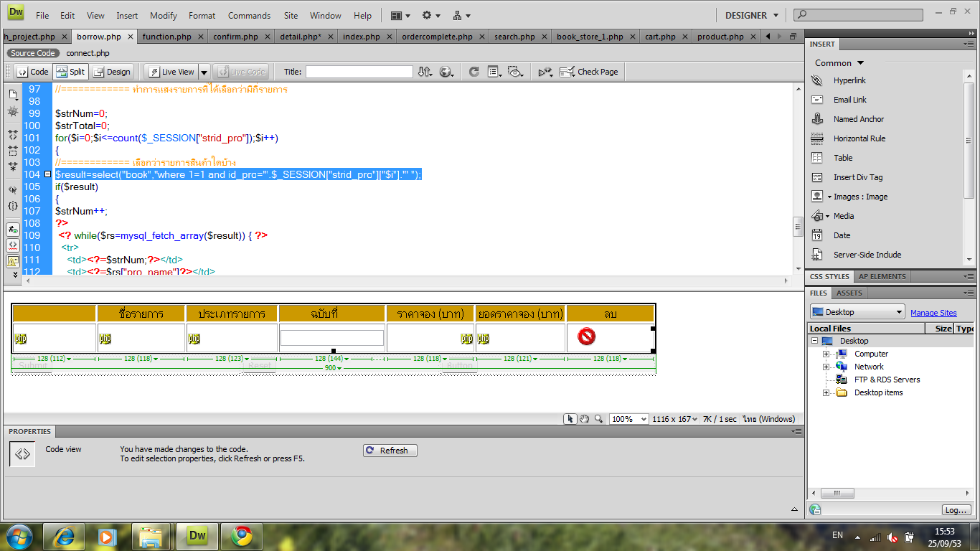This screenshot has height=551, width=980.
Task: Select the Hand tool in status bar
Action: (x=584, y=419)
